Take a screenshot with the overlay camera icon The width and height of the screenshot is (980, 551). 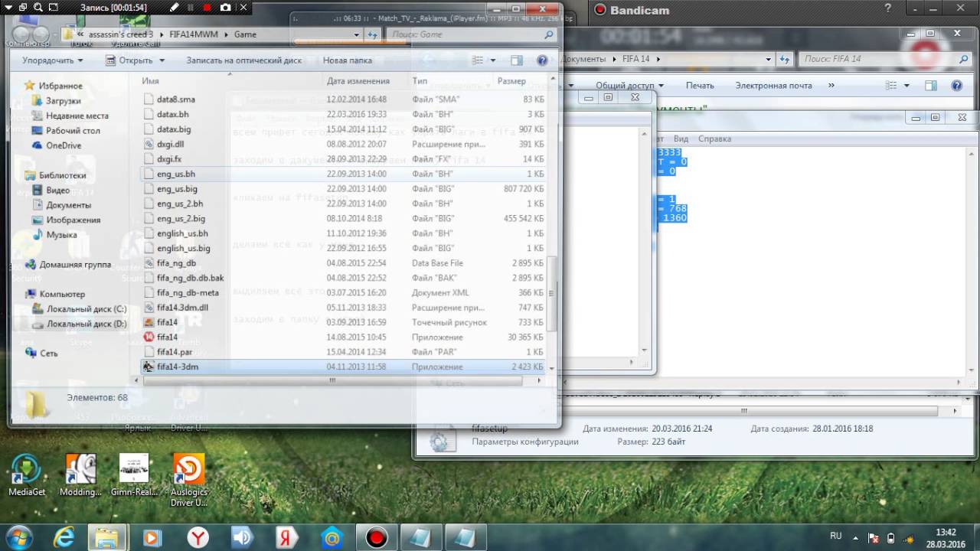[x=226, y=8]
